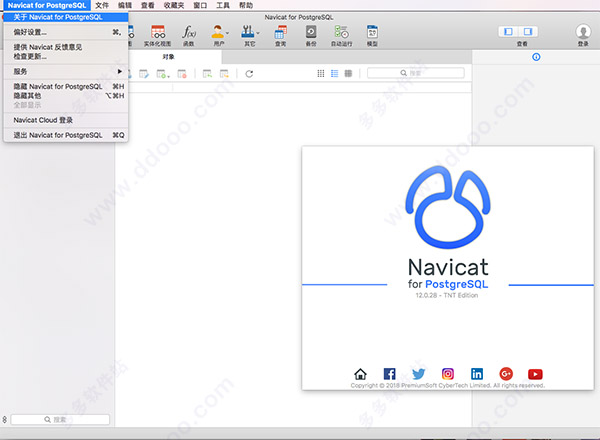Click the PremiumSoft copyright text
Viewport: 600px width, 440px height.
click(x=447, y=385)
